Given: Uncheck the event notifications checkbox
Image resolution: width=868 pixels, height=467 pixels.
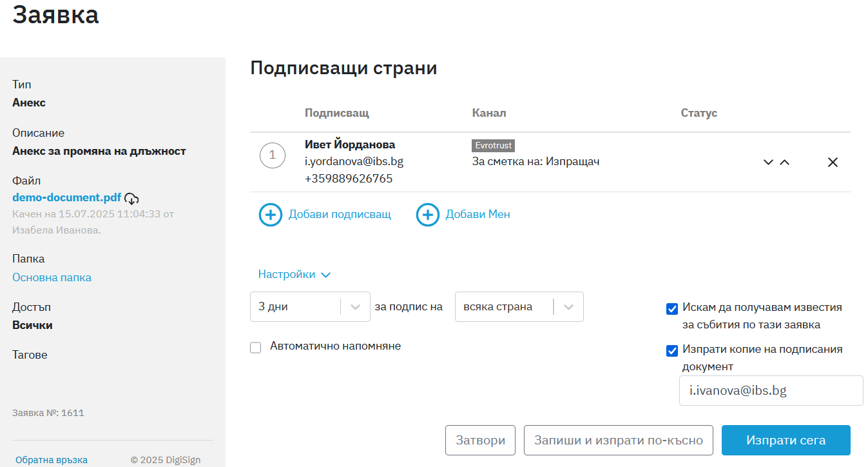Looking at the screenshot, I should pos(672,309).
